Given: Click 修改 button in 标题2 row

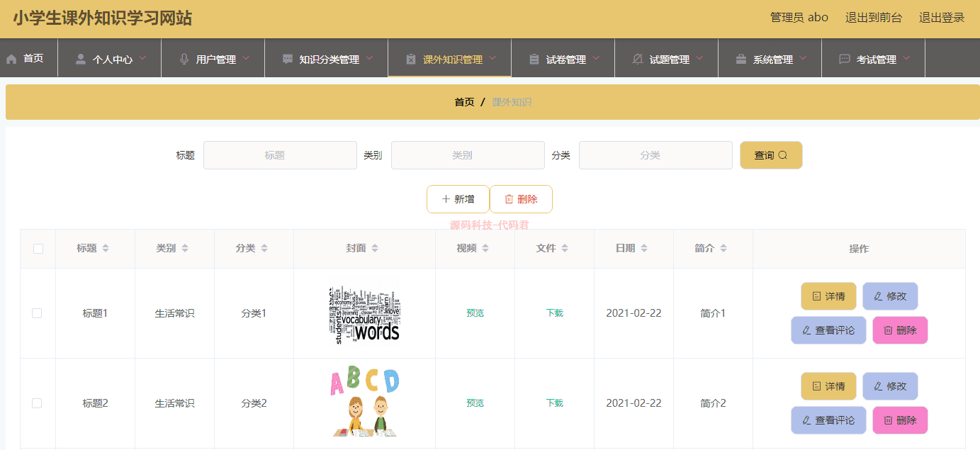Looking at the screenshot, I should click(x=890, y=386).
